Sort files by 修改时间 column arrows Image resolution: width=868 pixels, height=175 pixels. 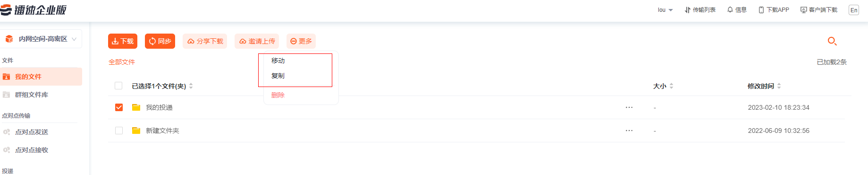point(779,86)
